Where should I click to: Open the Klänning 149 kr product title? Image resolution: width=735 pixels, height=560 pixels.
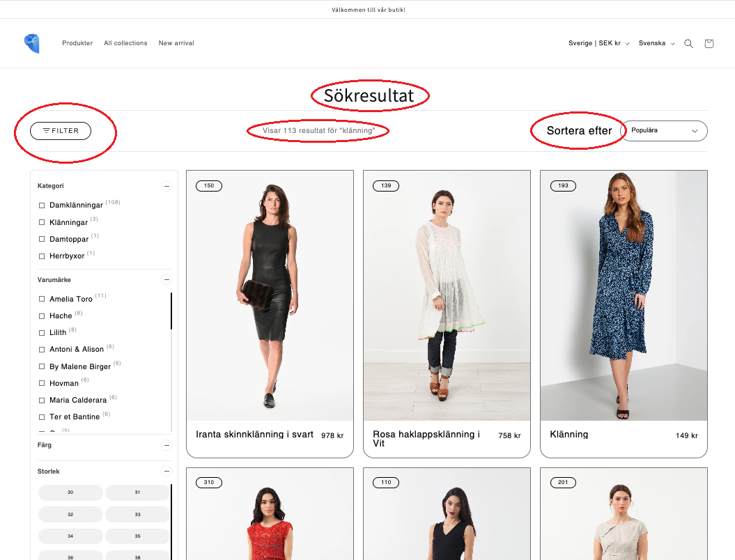[569, 435]
